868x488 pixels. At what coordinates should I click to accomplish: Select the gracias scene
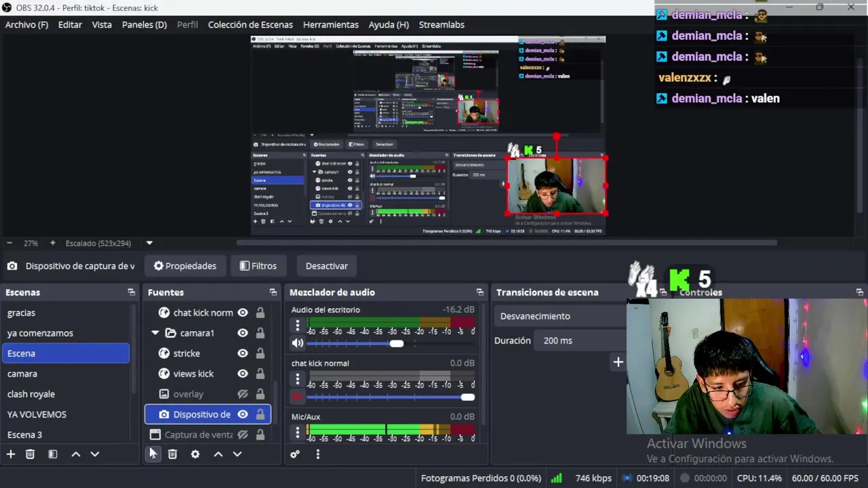[x=66, y=312]
